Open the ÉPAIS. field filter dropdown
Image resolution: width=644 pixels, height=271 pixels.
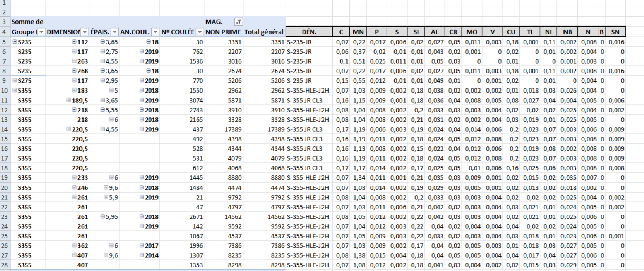115,32
